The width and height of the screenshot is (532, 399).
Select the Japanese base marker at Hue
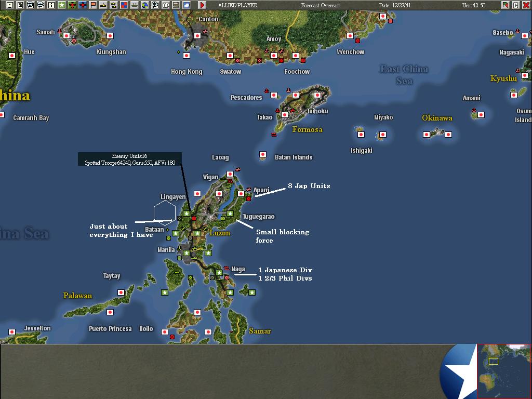pos(12,55)
